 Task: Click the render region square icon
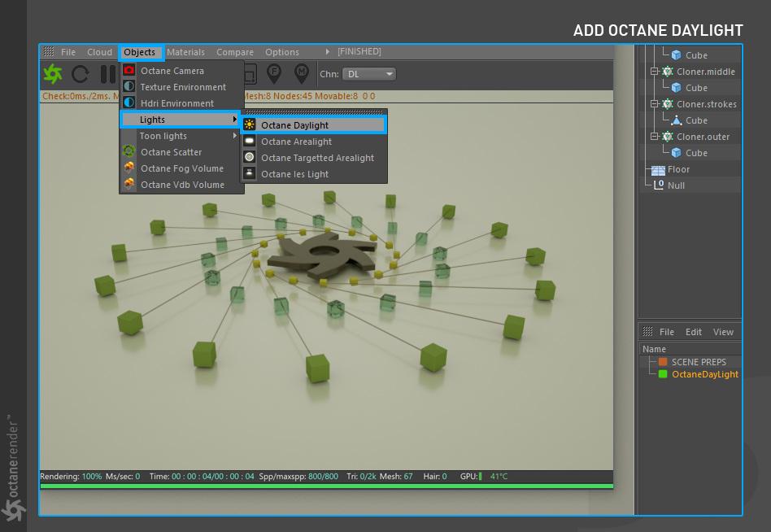(250, 74)
